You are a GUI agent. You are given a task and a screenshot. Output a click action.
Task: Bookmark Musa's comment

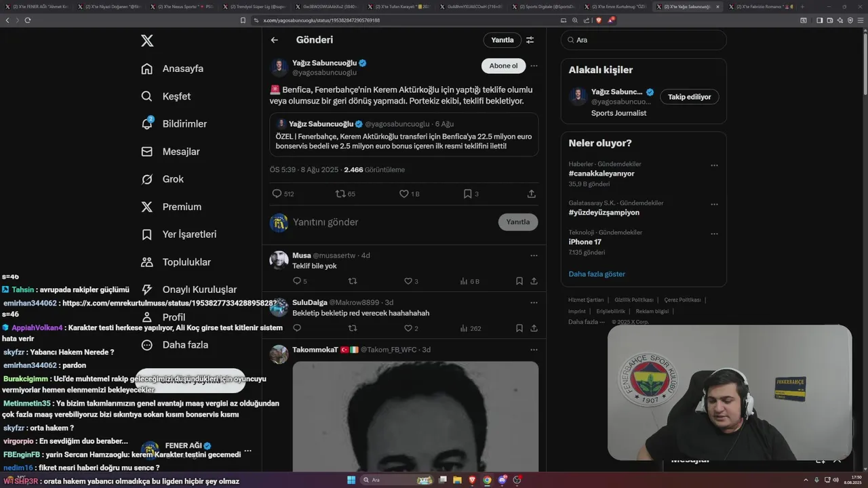519,281
